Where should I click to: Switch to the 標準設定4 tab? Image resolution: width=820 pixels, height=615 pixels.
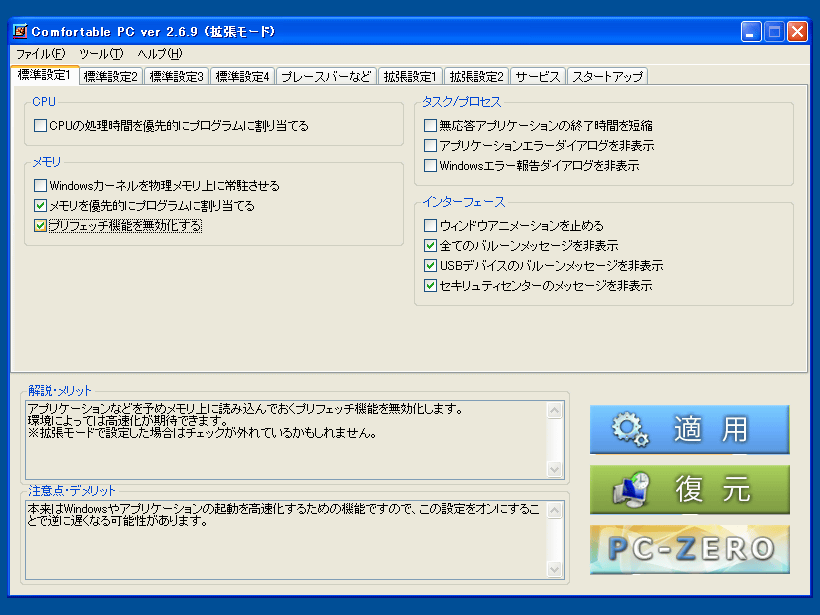coord(242,76)
